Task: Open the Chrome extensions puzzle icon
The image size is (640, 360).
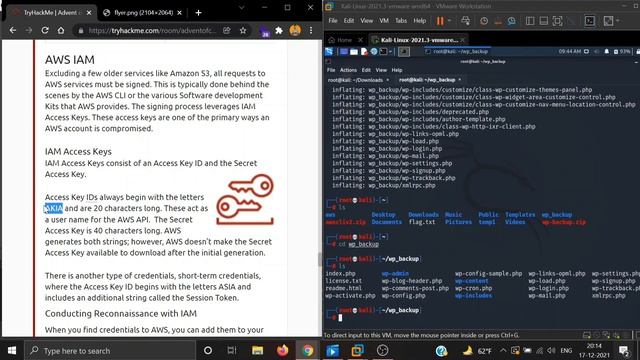Action: pyautogui.click(x=279, y=30)
